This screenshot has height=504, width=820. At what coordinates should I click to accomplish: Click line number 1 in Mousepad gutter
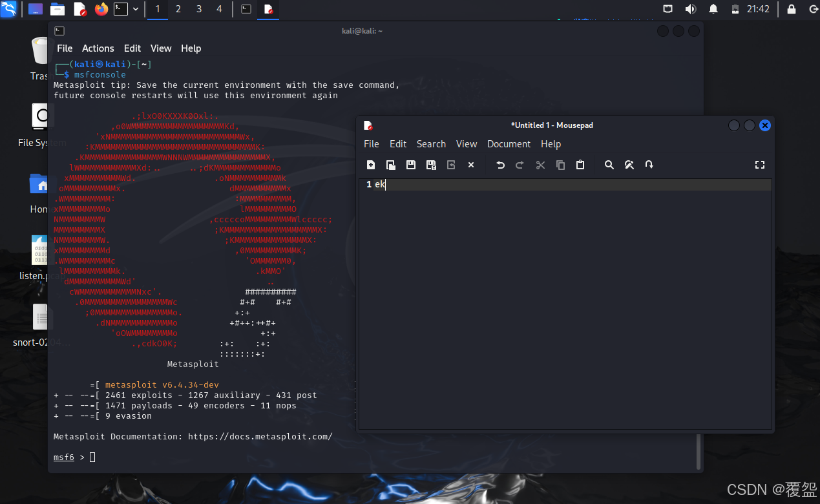tap(369, 185)
